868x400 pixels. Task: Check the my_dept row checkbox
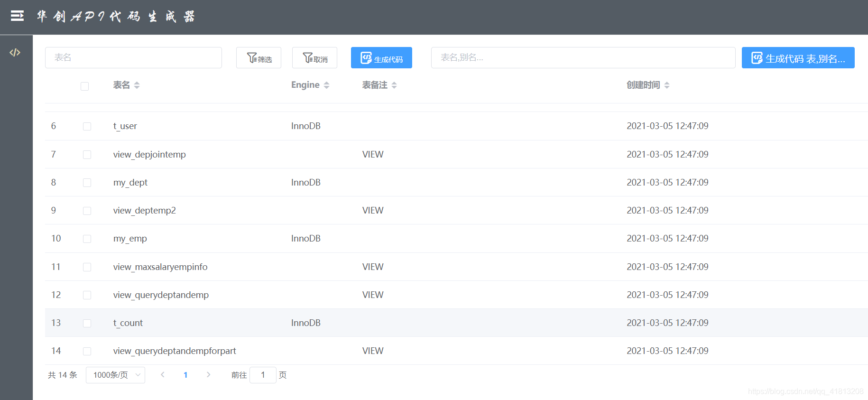(x=87, y=183)
